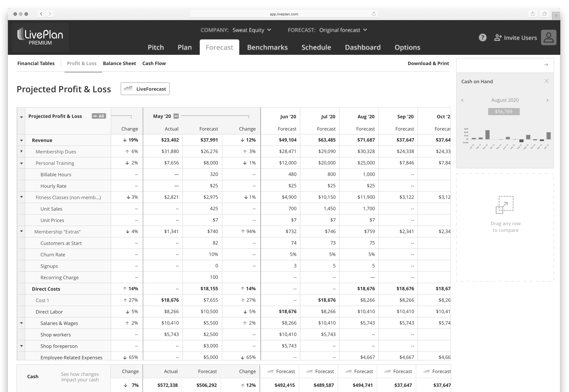The image size is (569, 392).
Task: Go back with the browser back arrow
Action: click(41, 14)
